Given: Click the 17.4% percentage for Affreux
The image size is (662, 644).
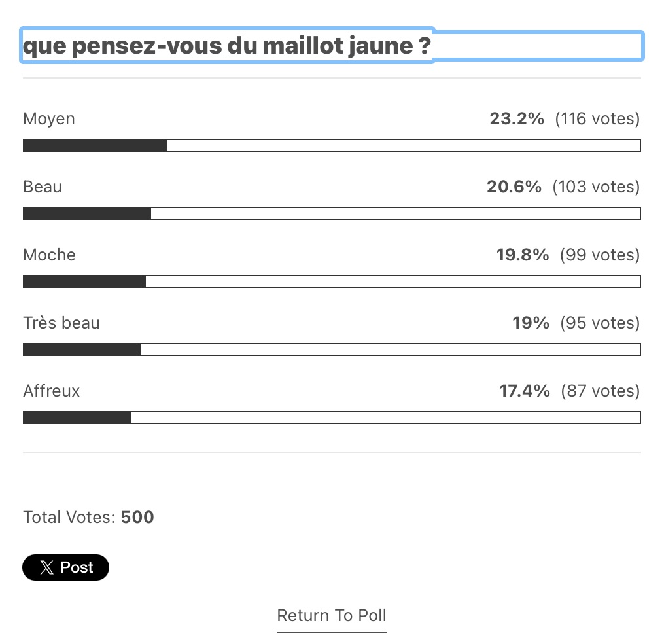Looking at the screenshot, I should pyautogui.click(x=525, y=391).
